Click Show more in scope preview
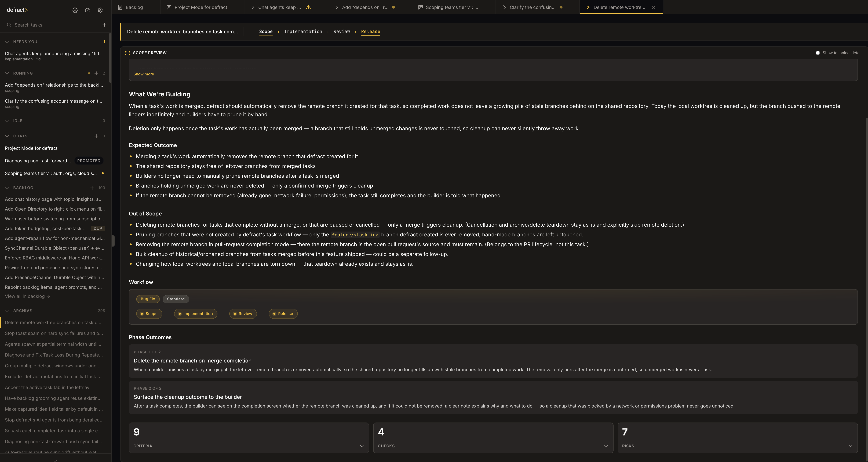 (144, 74)
